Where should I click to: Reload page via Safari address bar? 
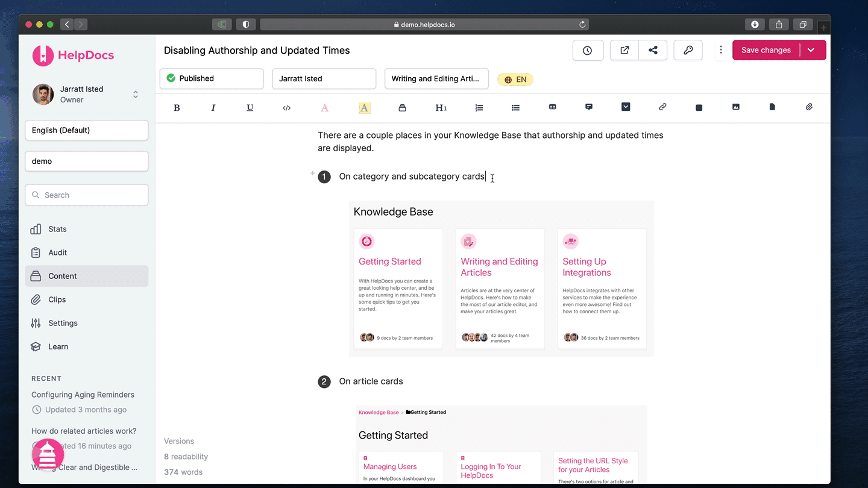[x=582, y=25]
